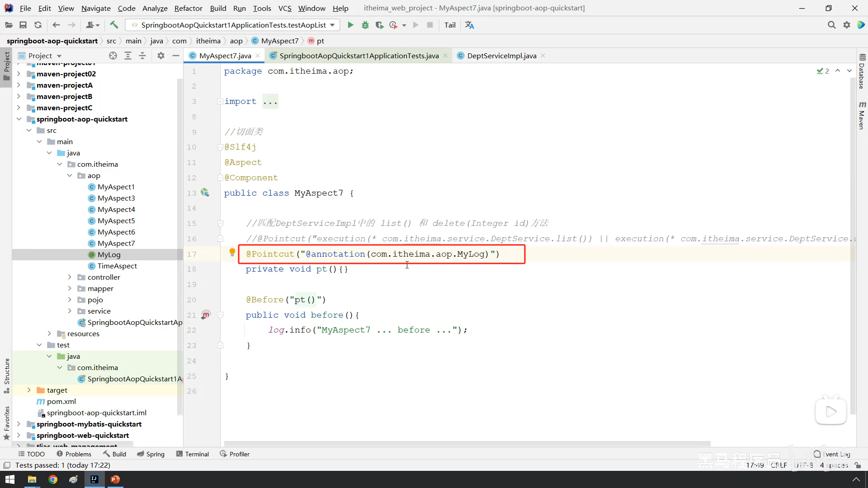Viewport: 868px width, 488px height.
Task: Run the test with green play icon
Action: (x=350, y=25)
